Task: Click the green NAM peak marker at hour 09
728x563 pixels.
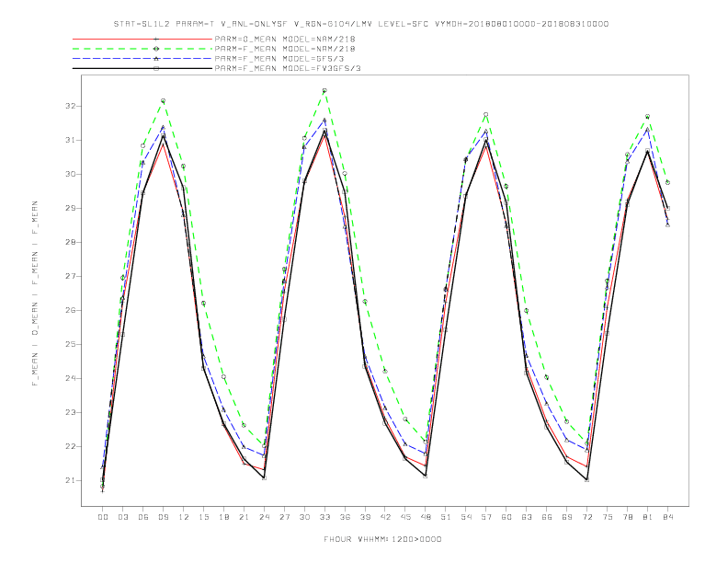Action: (x=163, y=101)
